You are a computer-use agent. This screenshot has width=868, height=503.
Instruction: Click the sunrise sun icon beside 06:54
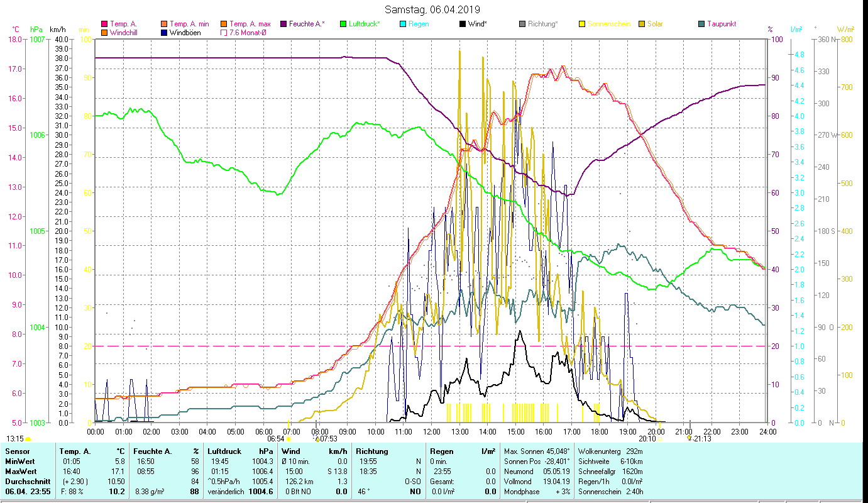(288, 439)
